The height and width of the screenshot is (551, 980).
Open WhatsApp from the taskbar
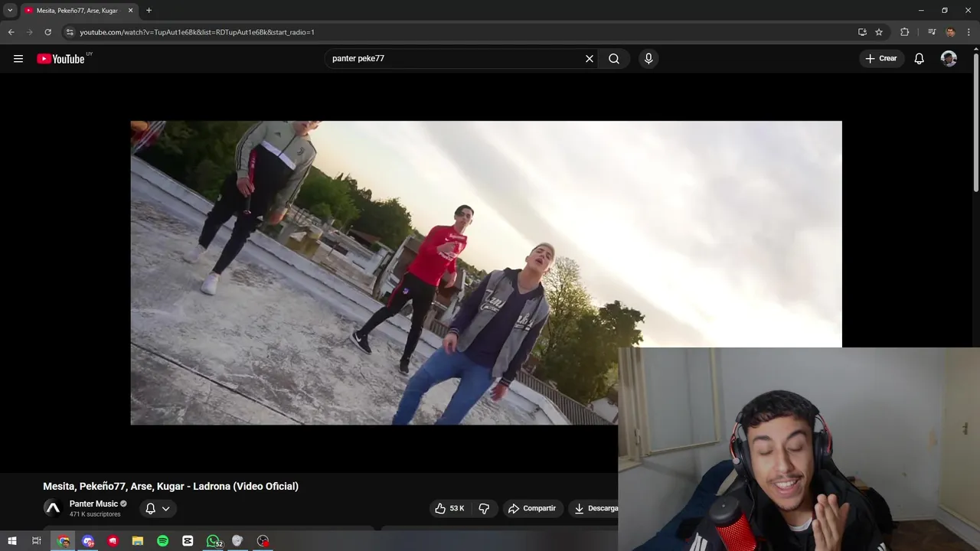pyautogui.click(x=213, y=541)
